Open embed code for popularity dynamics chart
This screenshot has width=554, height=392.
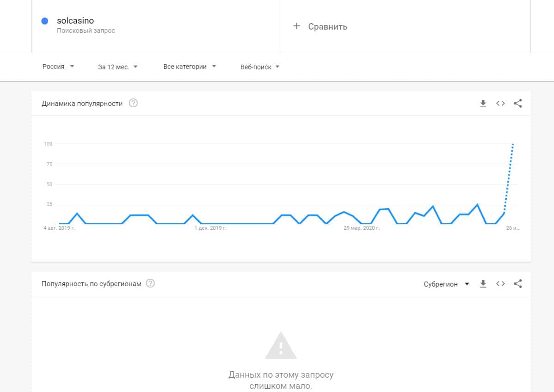pyautogui.click(x=500, y=104)
